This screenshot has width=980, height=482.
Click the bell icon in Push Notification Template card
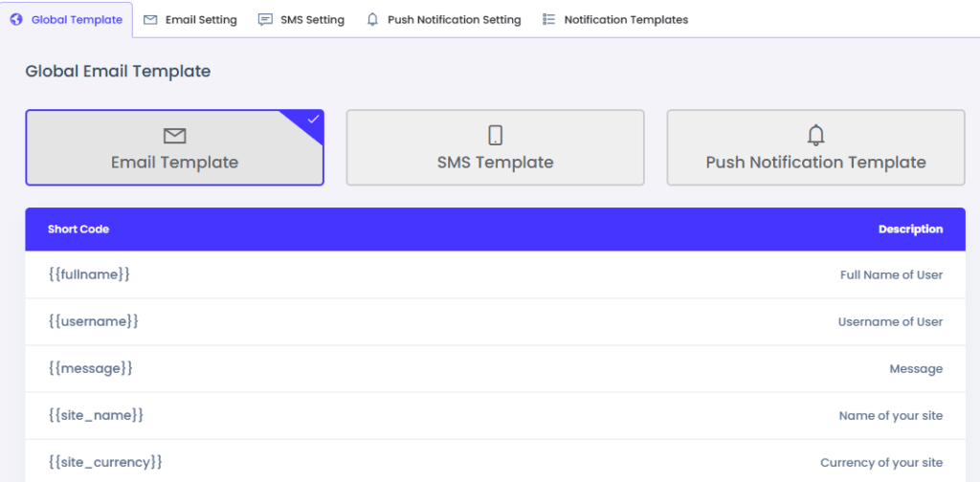pyautogui.click(x=815, y=135)
